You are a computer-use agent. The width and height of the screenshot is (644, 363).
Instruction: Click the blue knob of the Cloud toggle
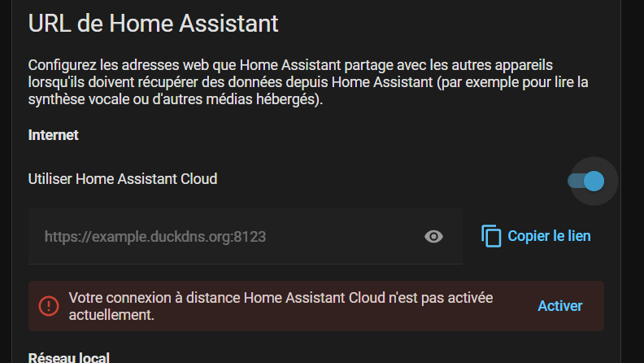coord(594,181)
